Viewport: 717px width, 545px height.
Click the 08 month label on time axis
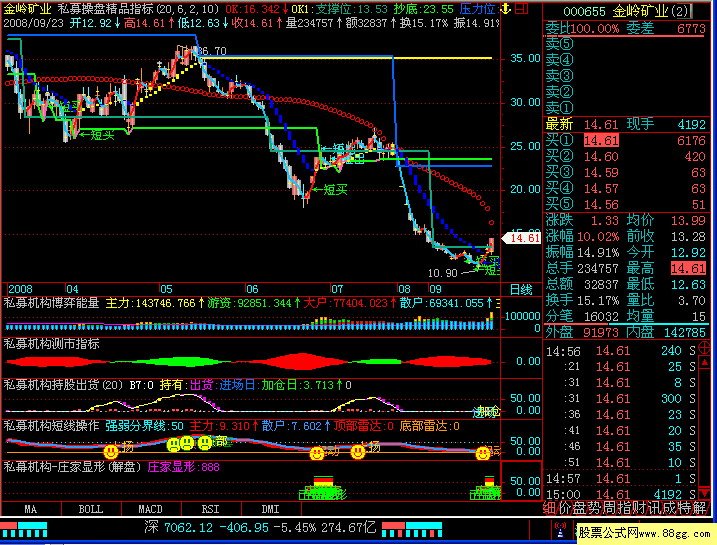tap(404, 289)
